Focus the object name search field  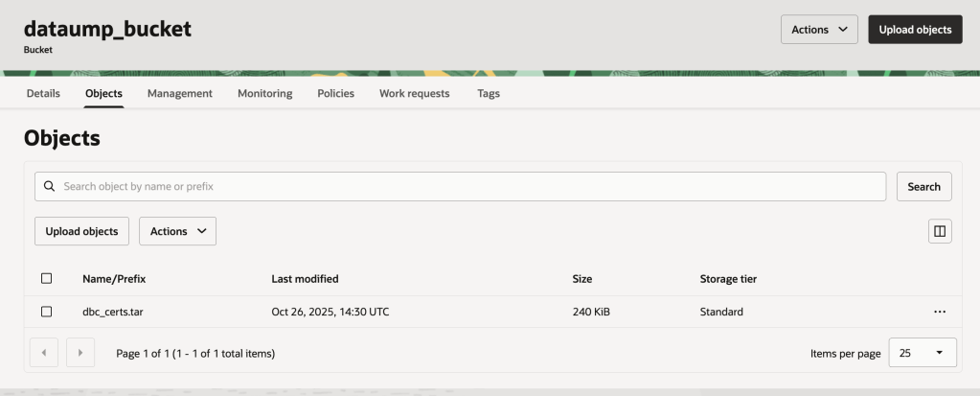469,186
